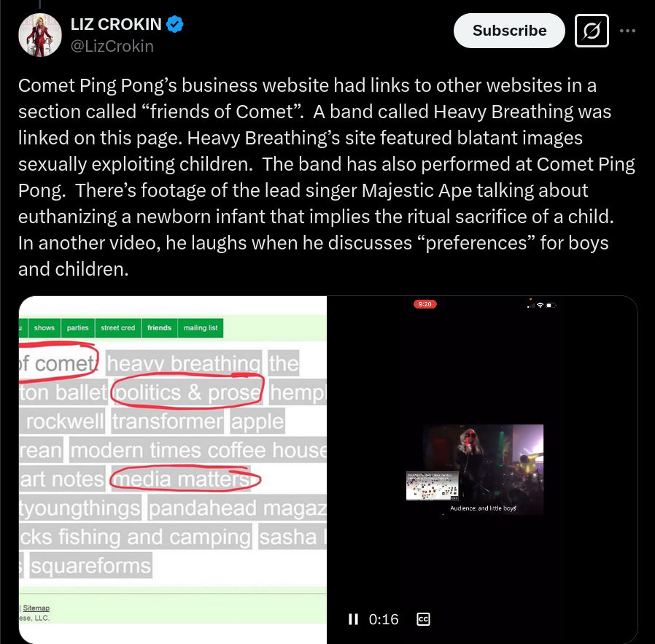Toggle closed captions CC icon

(423, 619)
